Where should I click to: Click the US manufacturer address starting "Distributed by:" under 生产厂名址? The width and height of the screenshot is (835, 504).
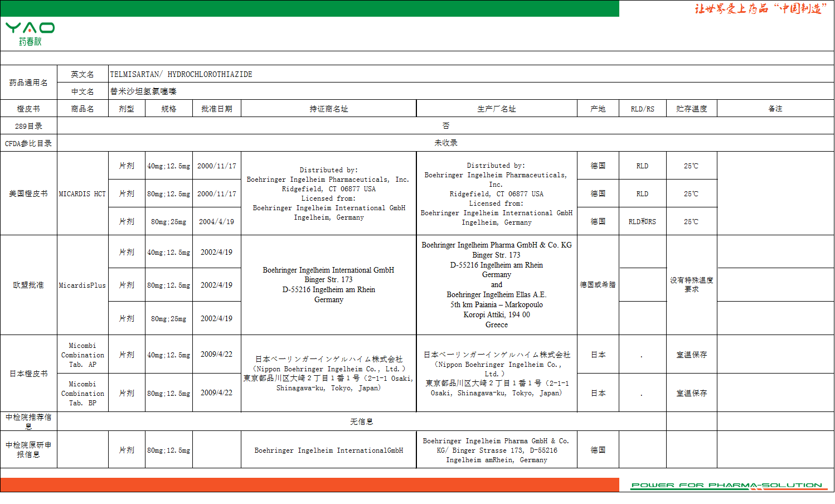(x=497, y=193)
